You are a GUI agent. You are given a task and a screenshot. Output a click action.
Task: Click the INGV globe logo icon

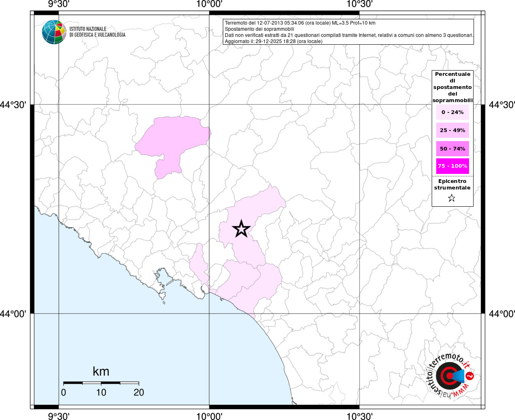pyautogui.click(x=54, y=32)
